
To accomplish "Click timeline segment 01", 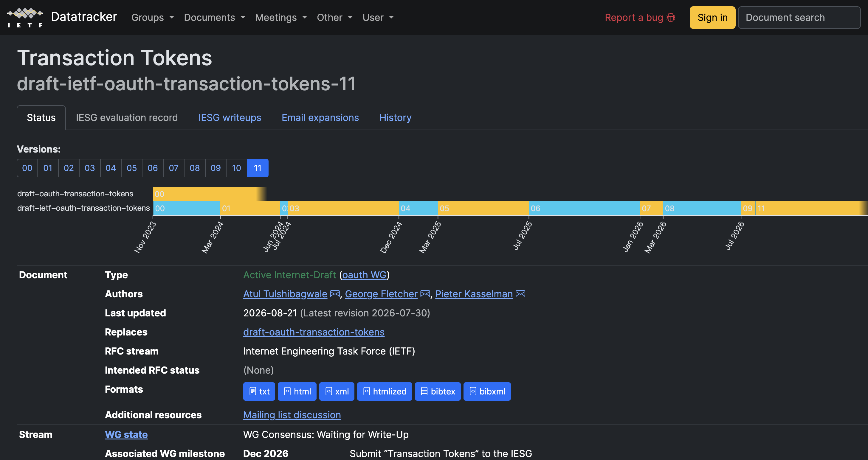I will 250,209.
